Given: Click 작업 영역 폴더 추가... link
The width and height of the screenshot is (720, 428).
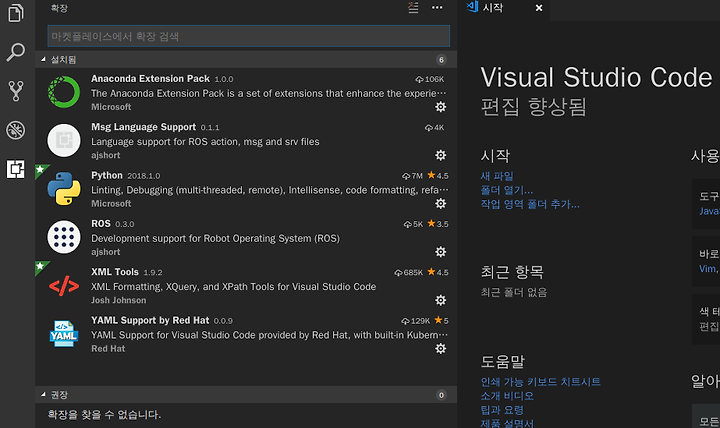Looking at the screenshot, I should pos(530,204).
